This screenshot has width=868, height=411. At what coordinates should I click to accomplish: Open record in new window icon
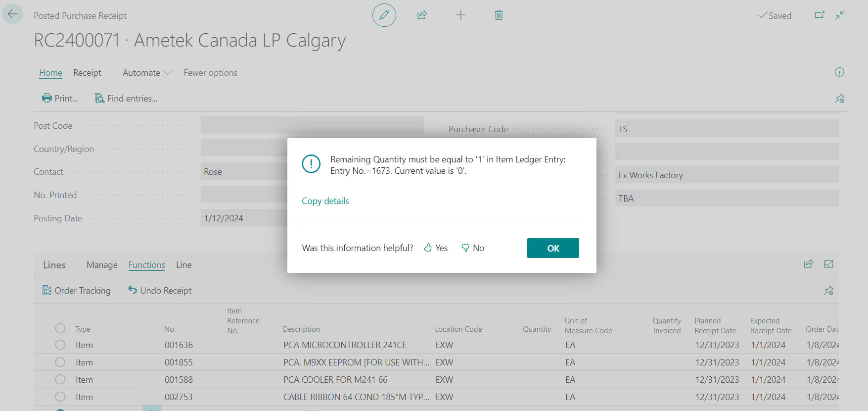click(820, 15)
